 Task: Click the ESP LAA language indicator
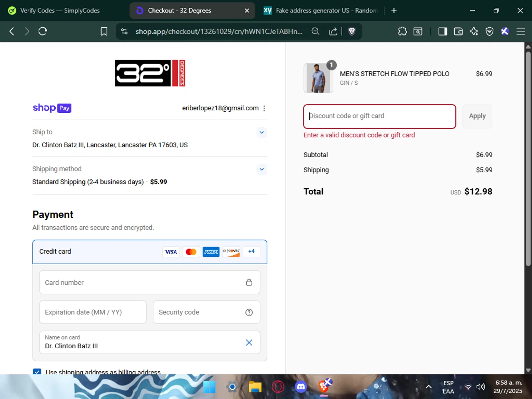point(448,387)
